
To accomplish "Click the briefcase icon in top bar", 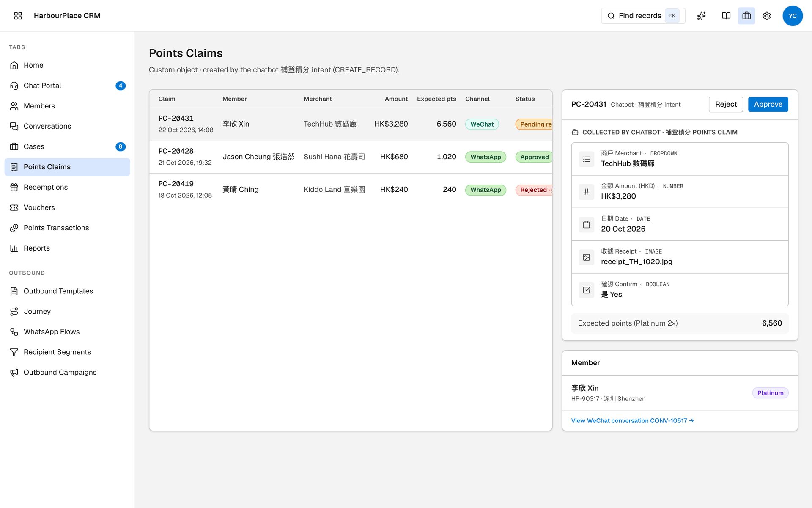I will click(746, 16).
